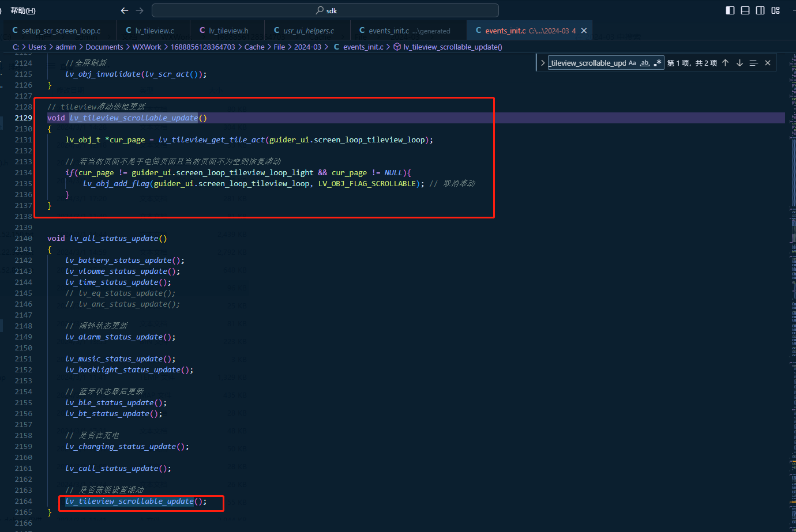Switch to lv_tileview.h tab
This screenshot has height=532, width=796.
224,31
